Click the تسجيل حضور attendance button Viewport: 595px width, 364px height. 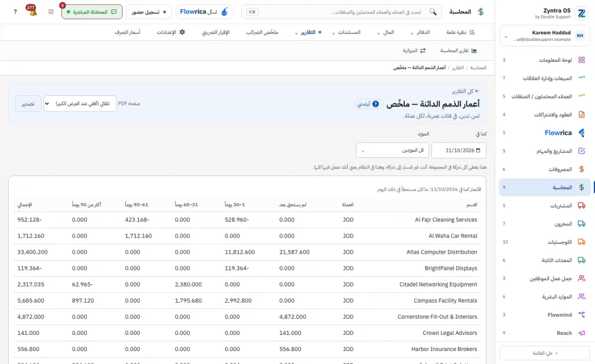(149, 12)
